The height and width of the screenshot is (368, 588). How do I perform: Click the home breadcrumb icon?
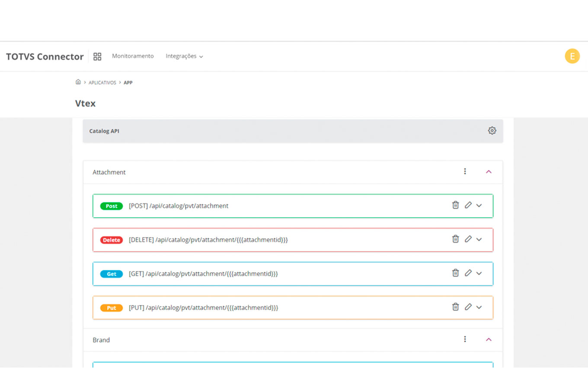[x=78, y=82]
